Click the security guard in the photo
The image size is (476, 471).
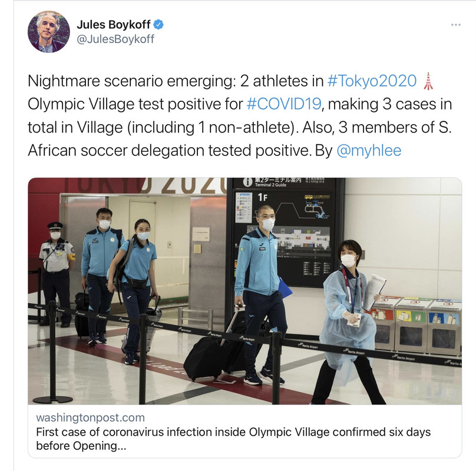(x=57, y=274)
